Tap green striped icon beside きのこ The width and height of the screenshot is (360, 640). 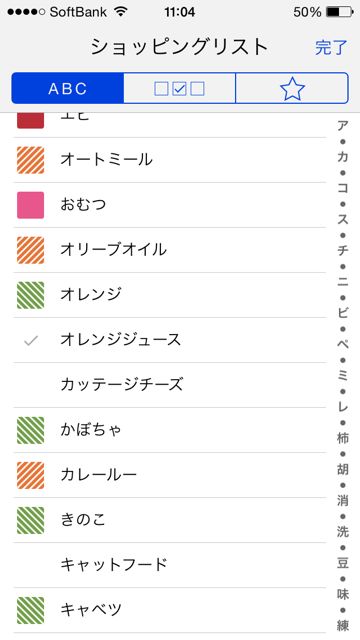click(x=31, y=520)
